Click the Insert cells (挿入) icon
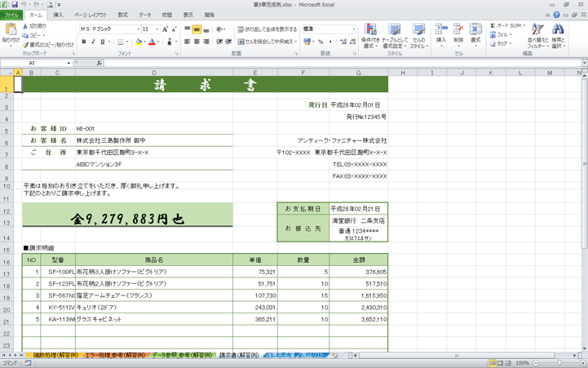 (441, 30)
